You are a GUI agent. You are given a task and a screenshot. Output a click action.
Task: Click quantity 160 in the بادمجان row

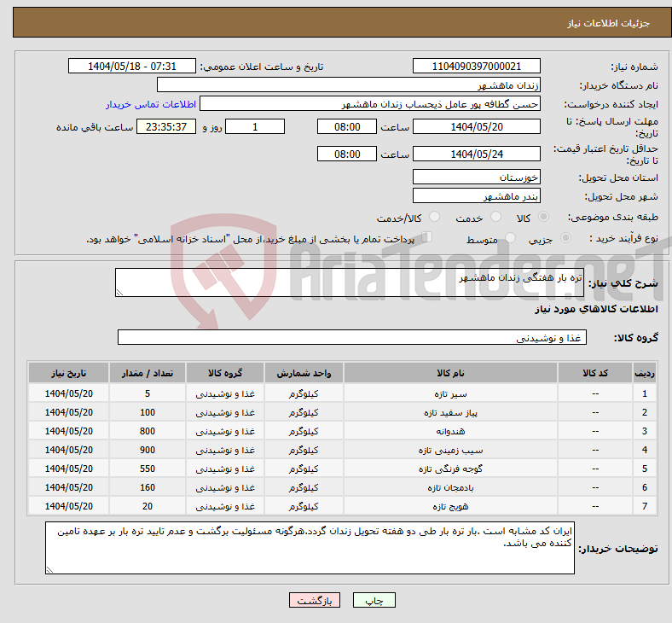click(x=148, y=487)
